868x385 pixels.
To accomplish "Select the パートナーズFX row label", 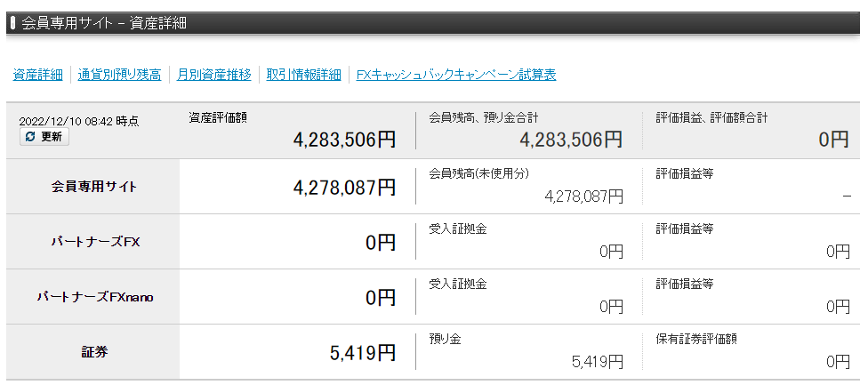I will tap(94, 242).
